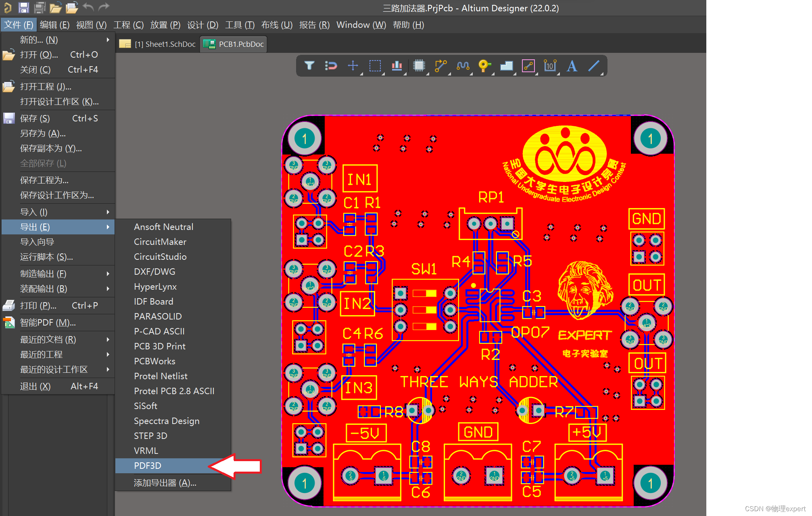The height and width of the screenshot is (516, 812).
Task: Click the printer icon beside 打印 (P)
Action: [8, 305]
